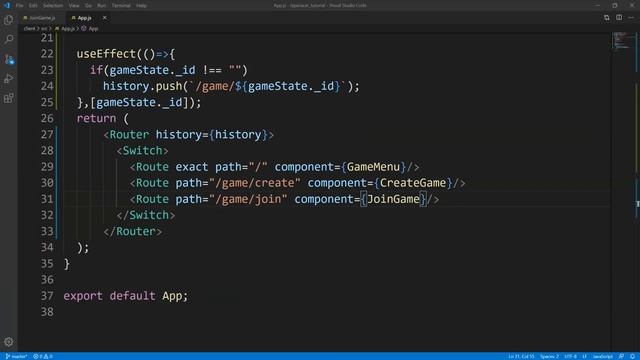Screen dimensions: 640x360
Task: Click line number 37 in the gutter
Action: click(x=47, y=296)
